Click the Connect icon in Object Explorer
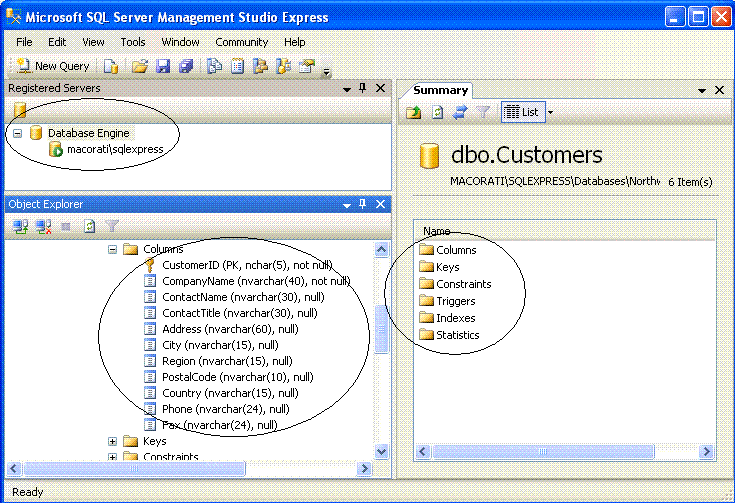The height and width of the screenshot is (503, 735). click(21, 227)
